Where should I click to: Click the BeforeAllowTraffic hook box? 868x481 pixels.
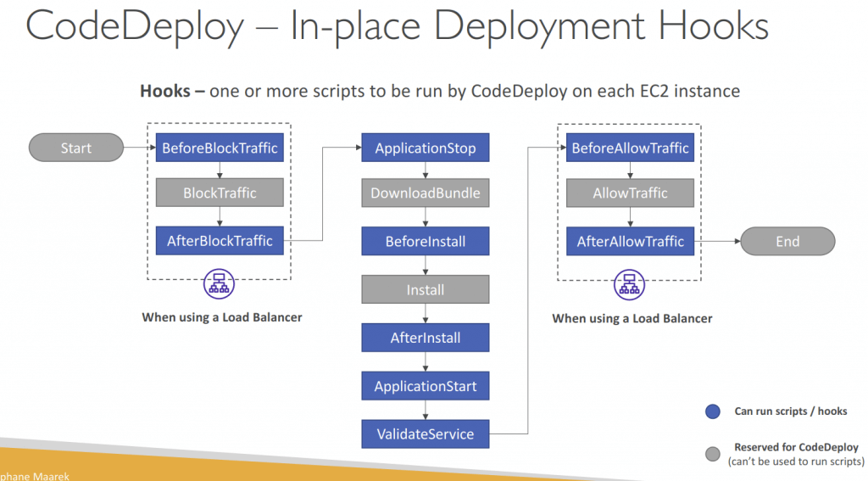click(x=630, y=148)
